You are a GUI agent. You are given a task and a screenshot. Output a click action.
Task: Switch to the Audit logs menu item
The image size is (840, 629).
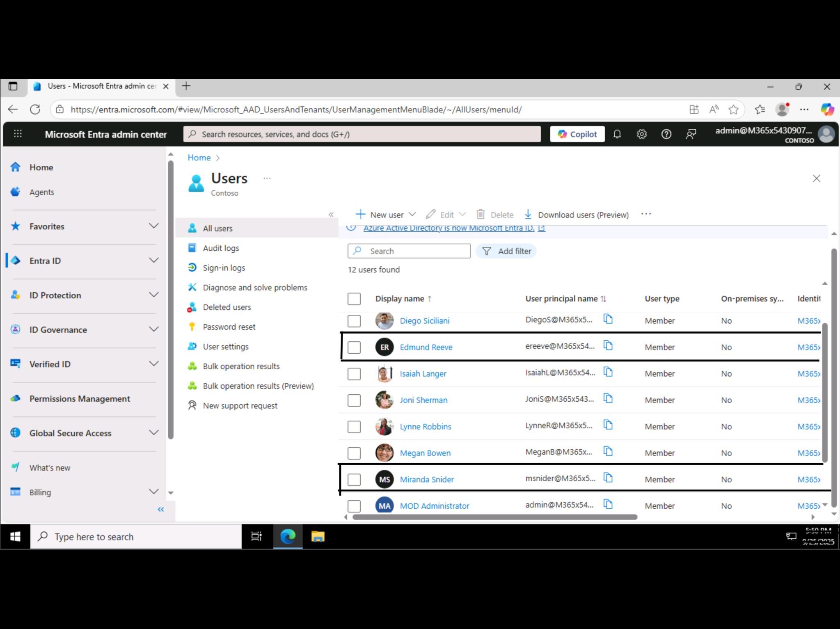coord(221,248)
